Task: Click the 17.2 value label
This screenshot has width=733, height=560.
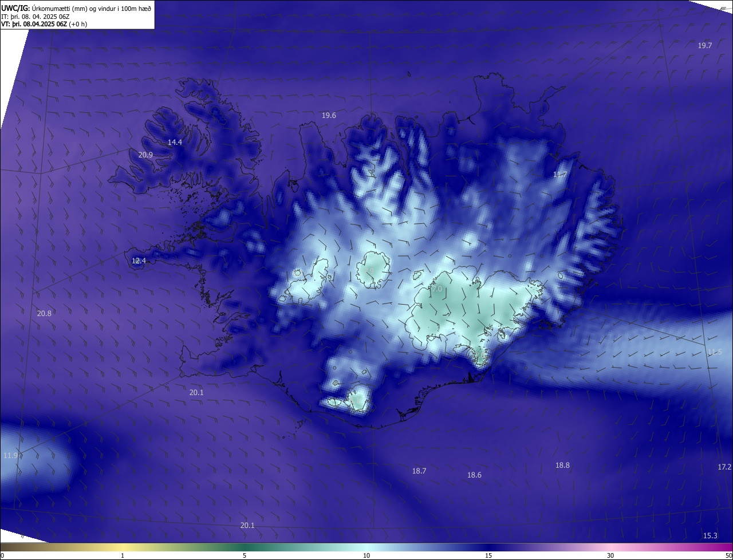Action: [x=724, y=467]
